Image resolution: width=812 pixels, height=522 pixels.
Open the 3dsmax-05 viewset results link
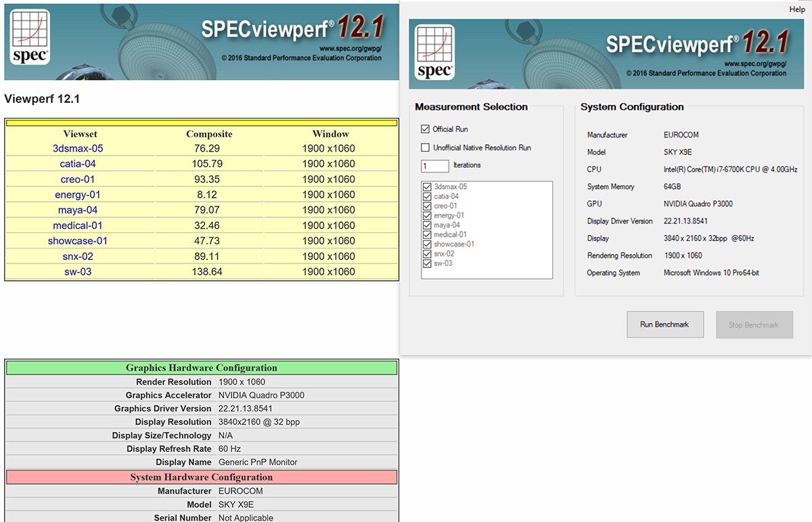[x=78, y=148]
